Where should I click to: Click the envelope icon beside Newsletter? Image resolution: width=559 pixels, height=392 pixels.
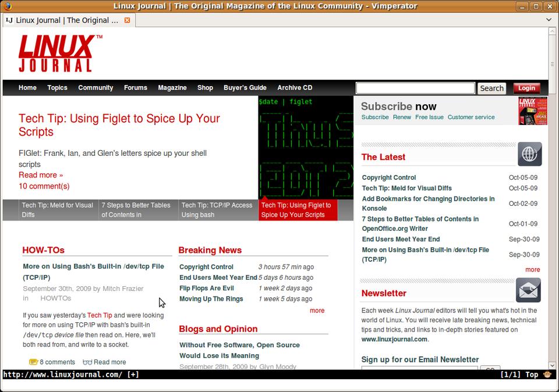click(x=528, y=290)
